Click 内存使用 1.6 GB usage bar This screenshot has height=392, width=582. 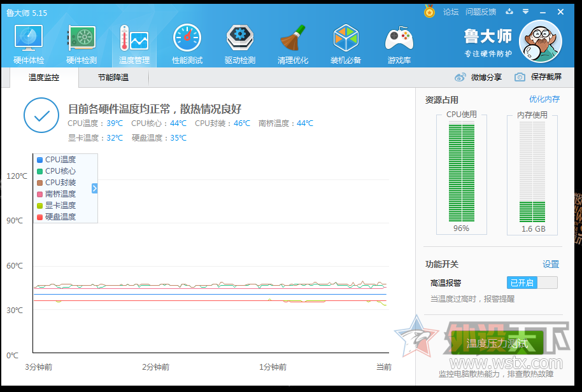tap(532, 173)
